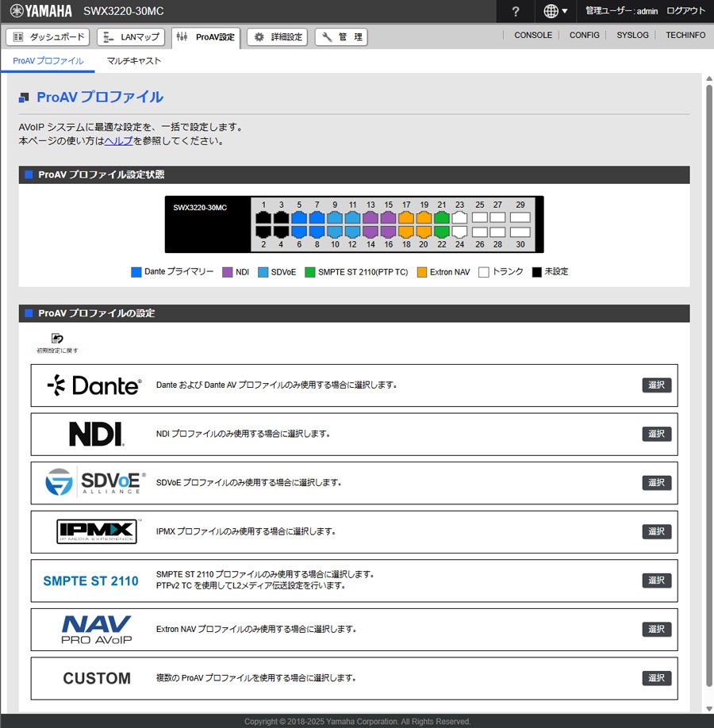Click the reset to initial settings icon
This screenshot has height=728, width=714.
pos(57,339)
